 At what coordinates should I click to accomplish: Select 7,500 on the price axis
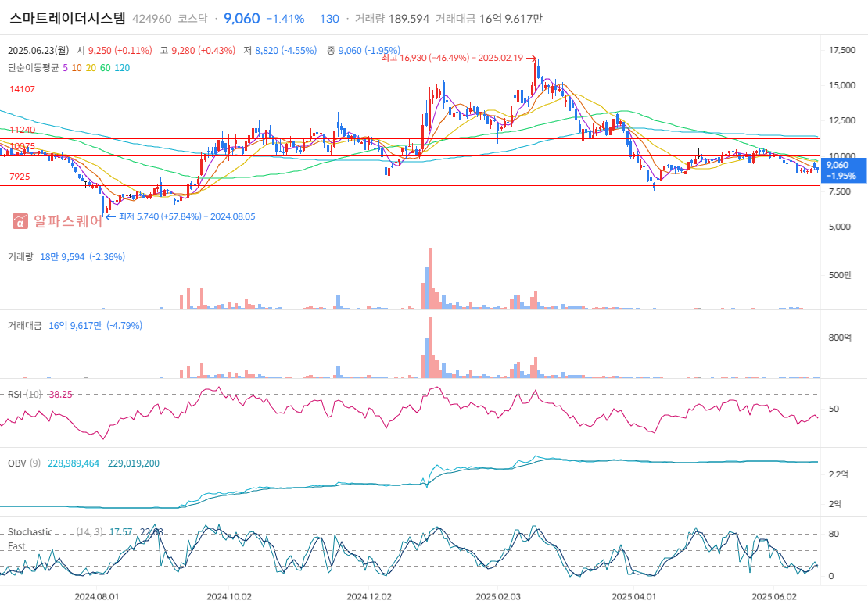point(840,191)
